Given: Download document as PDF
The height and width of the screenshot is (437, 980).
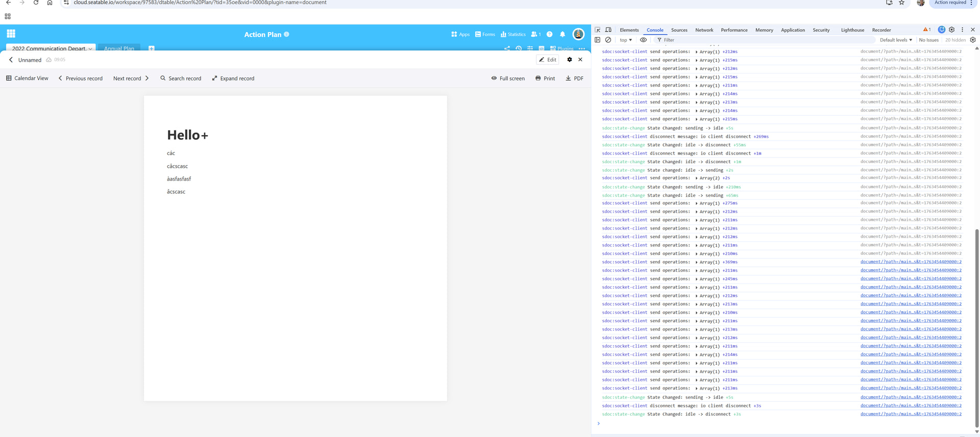Looking at the screenshot, I should (x=574, y=79).
